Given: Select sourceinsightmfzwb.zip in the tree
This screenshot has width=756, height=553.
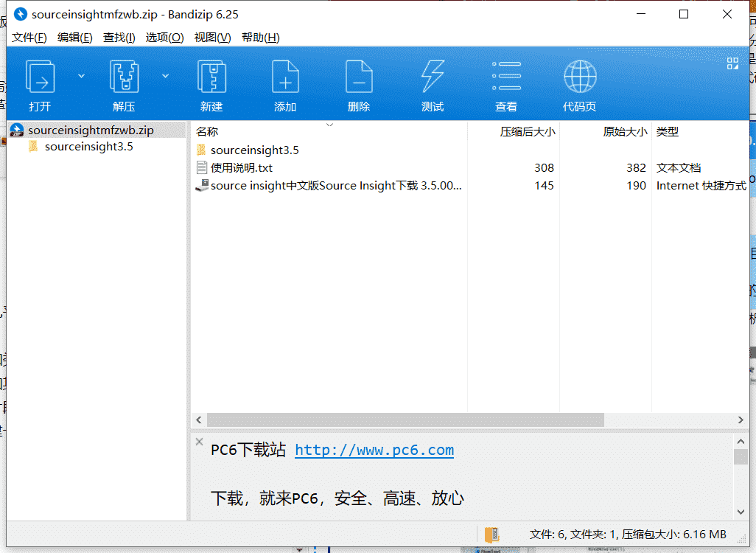Looking at the screenshot, I should [91, 131].
